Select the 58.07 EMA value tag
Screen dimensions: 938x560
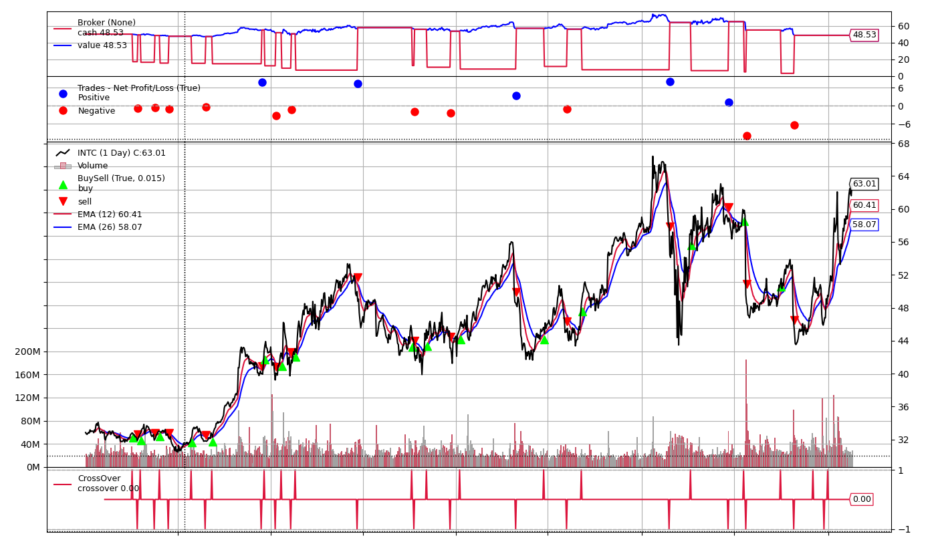864,225
